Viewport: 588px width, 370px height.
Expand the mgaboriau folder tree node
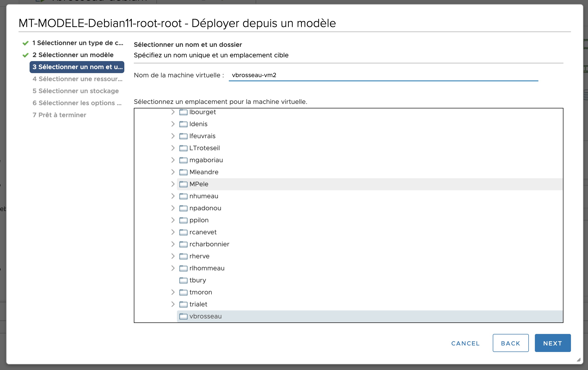173,160
